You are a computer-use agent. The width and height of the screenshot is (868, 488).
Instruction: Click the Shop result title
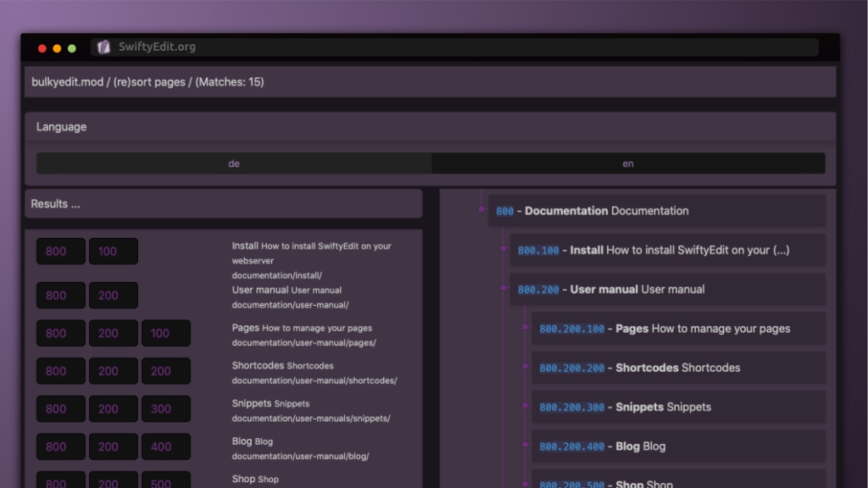coord(243,480)
